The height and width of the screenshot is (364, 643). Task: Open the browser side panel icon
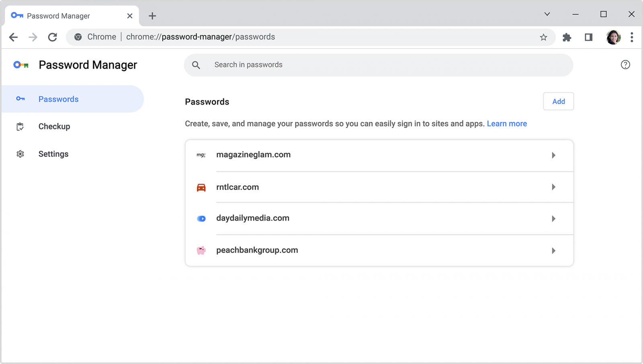click(588, 37)
